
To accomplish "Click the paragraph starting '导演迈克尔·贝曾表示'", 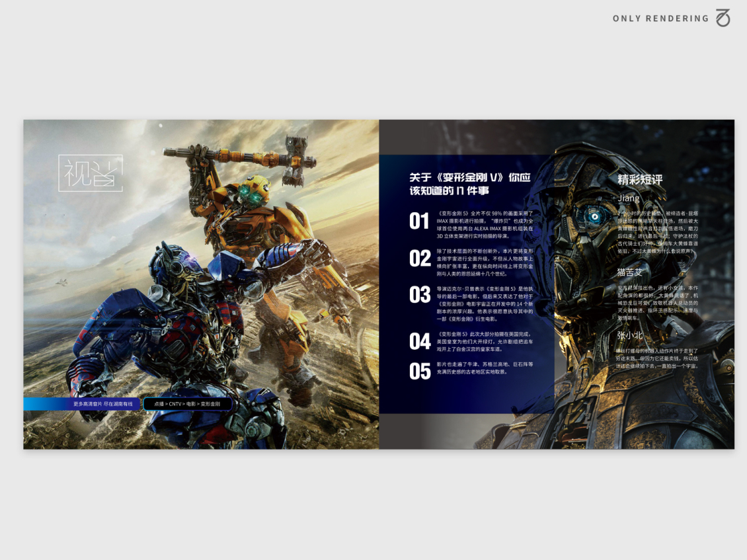I will [x=485, y=303].
